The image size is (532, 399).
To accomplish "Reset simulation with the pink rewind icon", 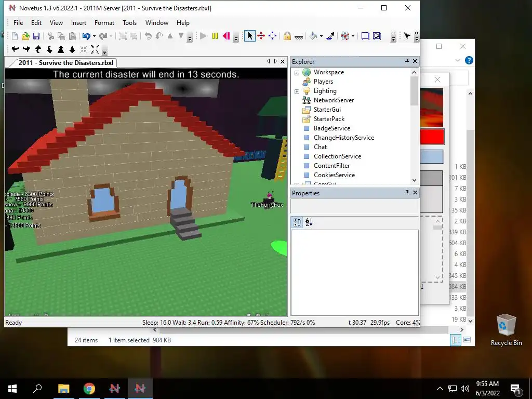I will (x=227, y=36).
